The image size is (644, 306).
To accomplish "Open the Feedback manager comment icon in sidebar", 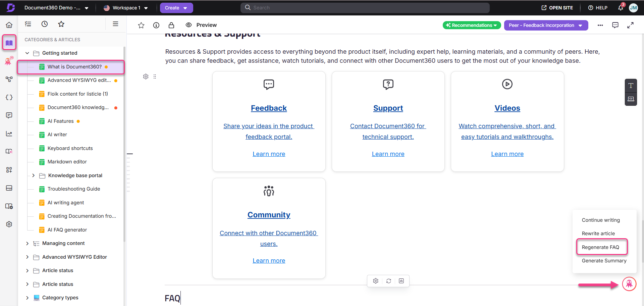I will 9,115.
